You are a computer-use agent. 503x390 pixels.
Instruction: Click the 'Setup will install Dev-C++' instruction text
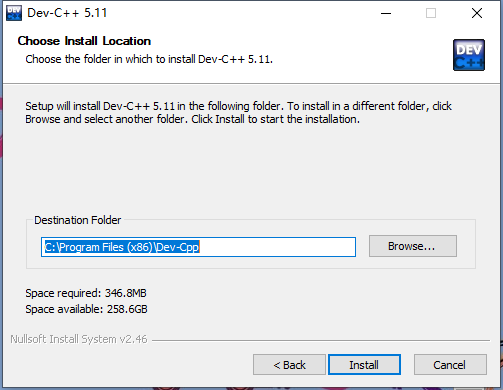(x=238, y=113)
